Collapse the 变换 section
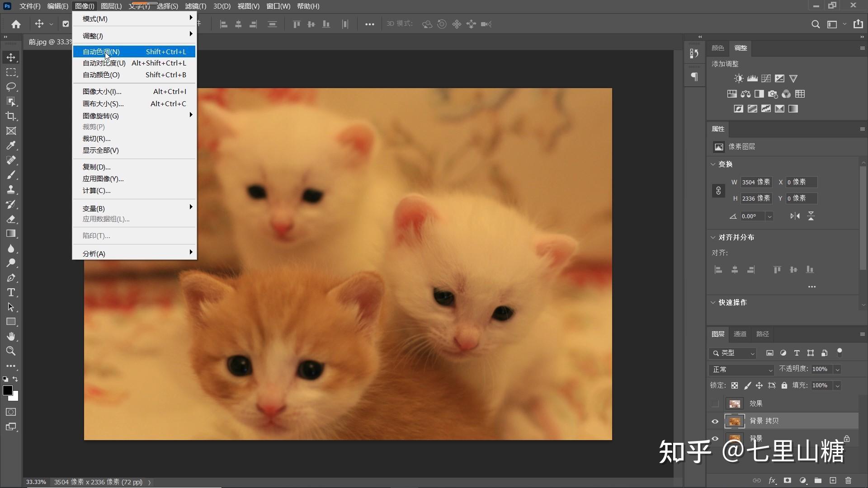The height and width of the screenshot is (488, 868). pyautogui.click(x=713, y=164)
